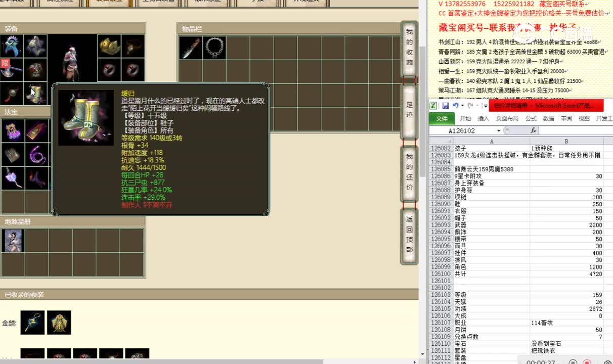The height and width of the screenshot is (364, 613).
Task: Open the Undo history dropdown arrow
Action: [462, 106]
